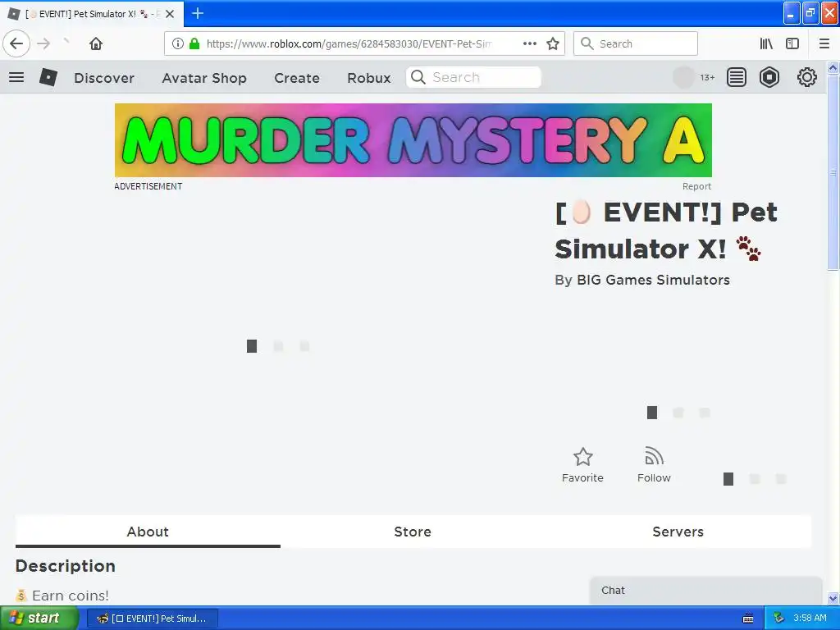This screenshot has height=630, width=840.
Task: Click on-screen keyboard tray icon
Action: (748, 619)
